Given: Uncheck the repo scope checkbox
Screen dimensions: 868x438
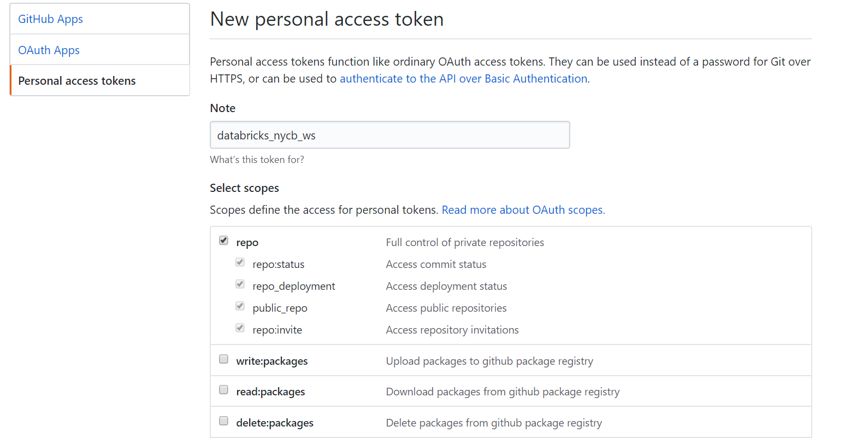Looking at the screenshot, I should point(223,240).
